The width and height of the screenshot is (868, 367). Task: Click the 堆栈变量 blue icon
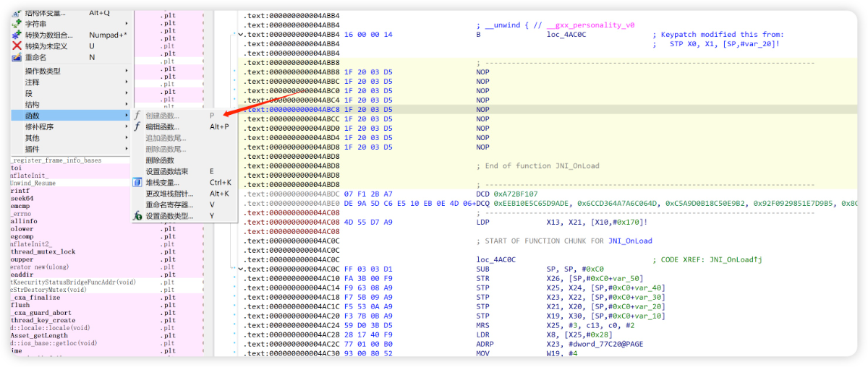(137, 183)
